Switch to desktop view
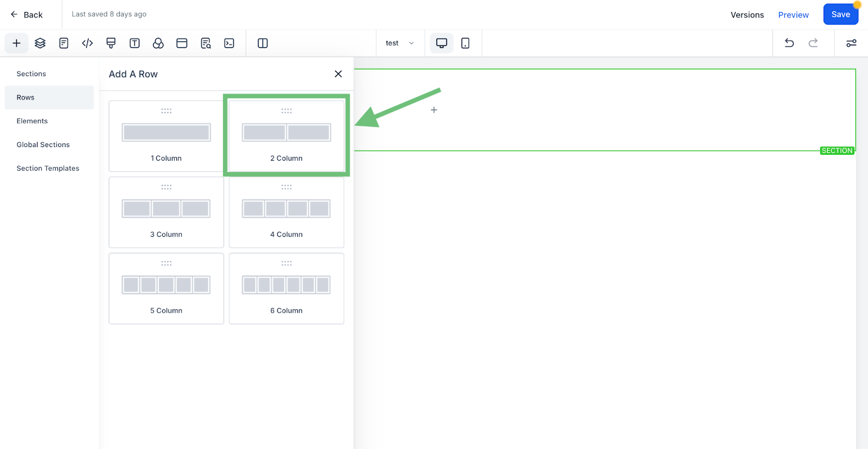868x449 pixels. pos(442,43)
